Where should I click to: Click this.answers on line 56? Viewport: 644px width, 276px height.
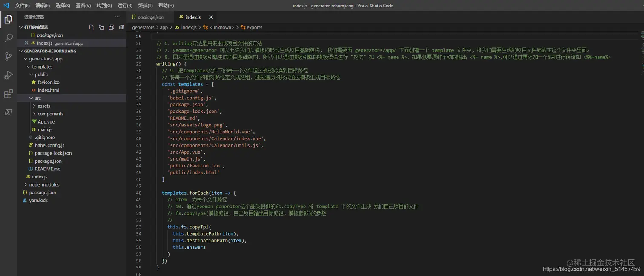pos(189,247)
